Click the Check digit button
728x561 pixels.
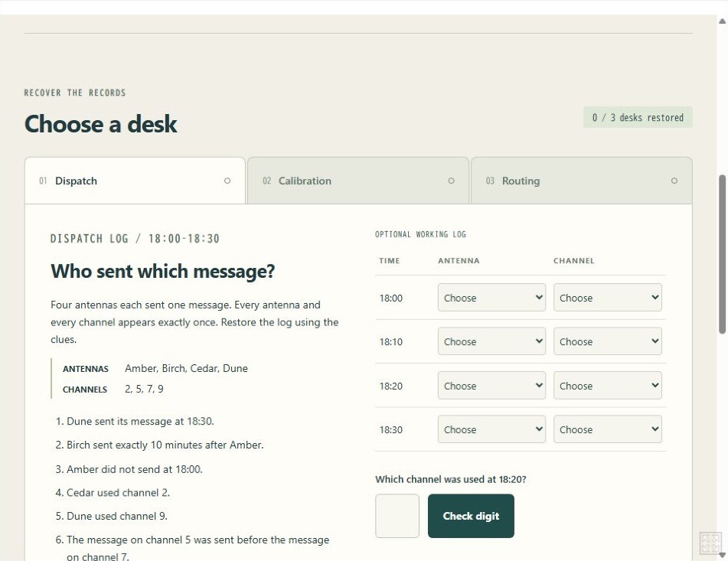click(471, 516)
